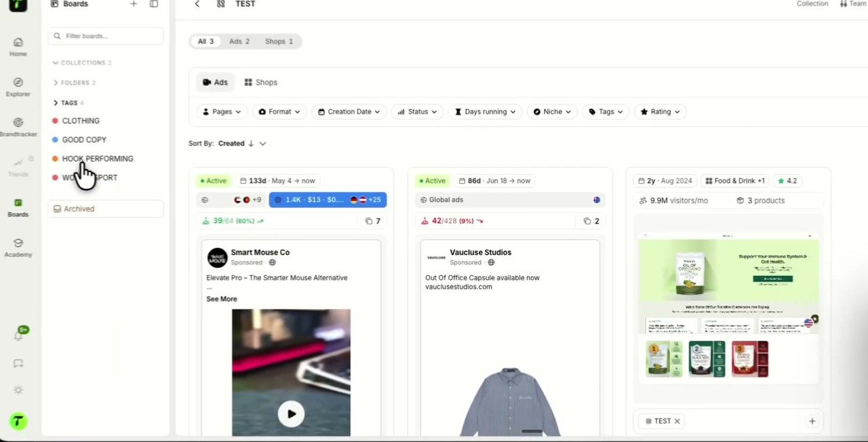The height and width of the screenshot is (442, 868).
Task: Click the Team option at top right
Action: tap(854, 4)
